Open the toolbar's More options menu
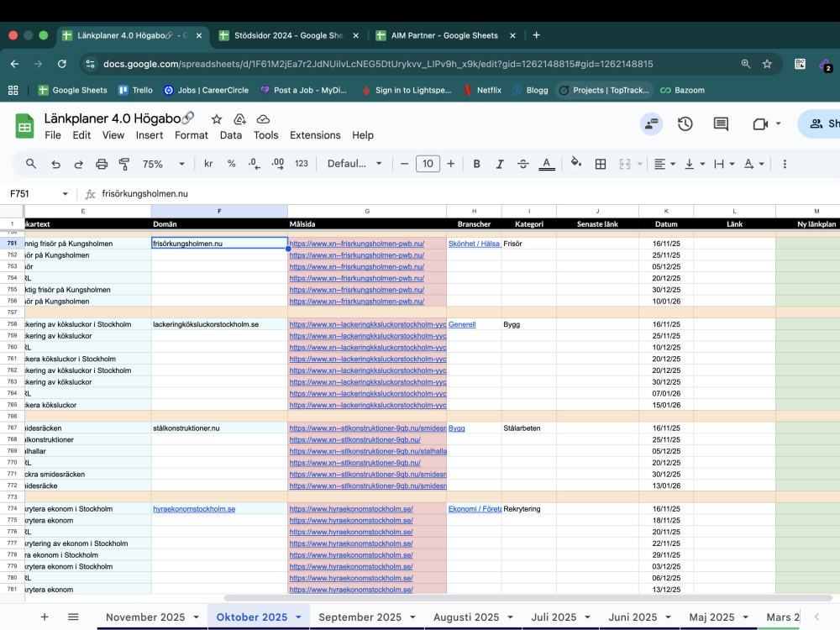The height and width of the screenshot is (630, 840). click(785, 164)
